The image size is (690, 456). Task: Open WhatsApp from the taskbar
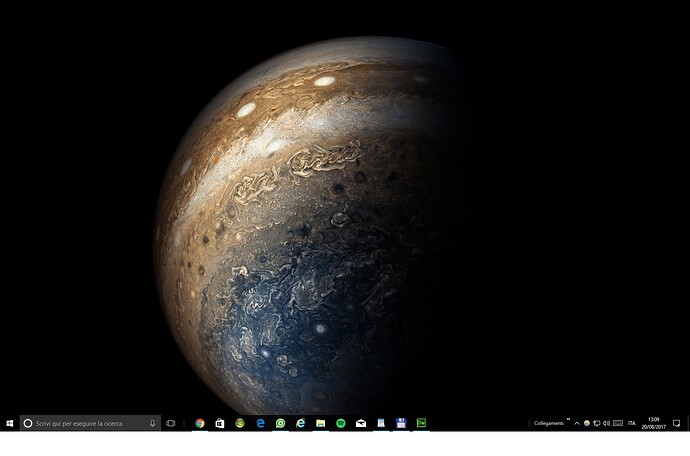(280, 423)
